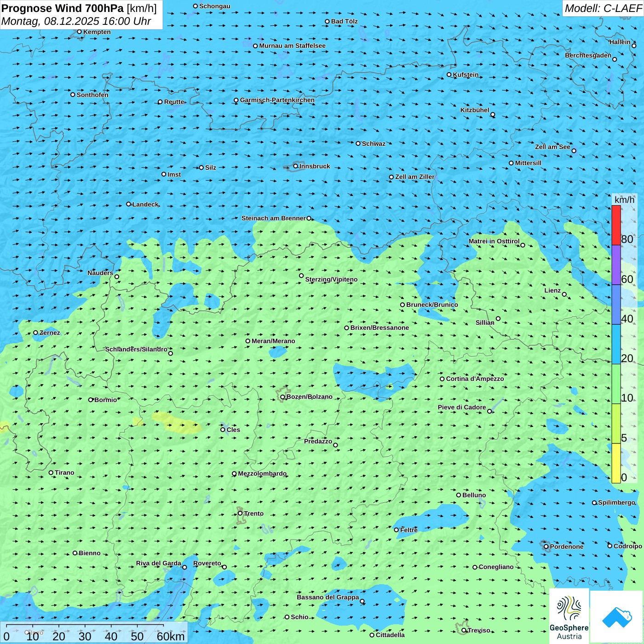Click the Bormio city marker
This screenshot has height=644, width=644.
(x=91, y=400)
